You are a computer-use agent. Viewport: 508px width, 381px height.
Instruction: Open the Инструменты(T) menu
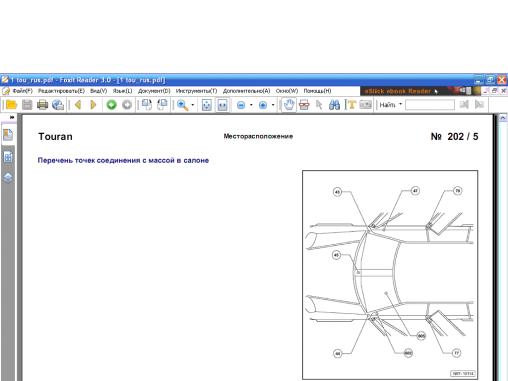click(196, 91)
